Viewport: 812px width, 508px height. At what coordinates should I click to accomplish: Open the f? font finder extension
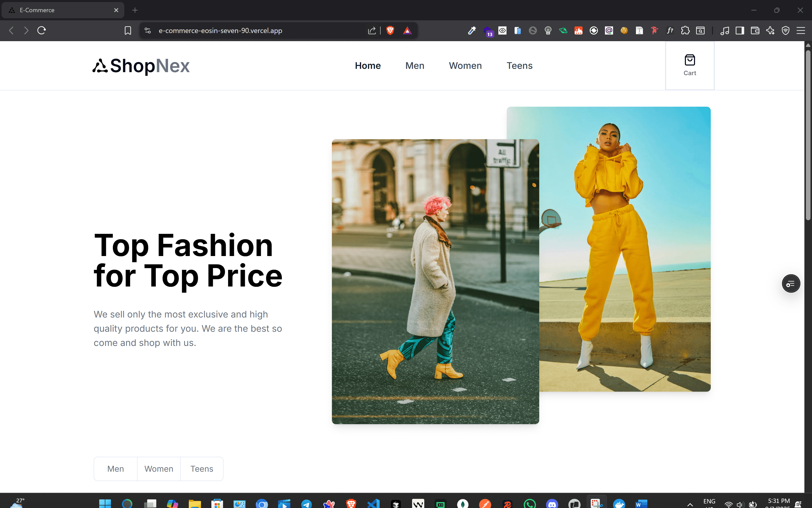point(670,30)
